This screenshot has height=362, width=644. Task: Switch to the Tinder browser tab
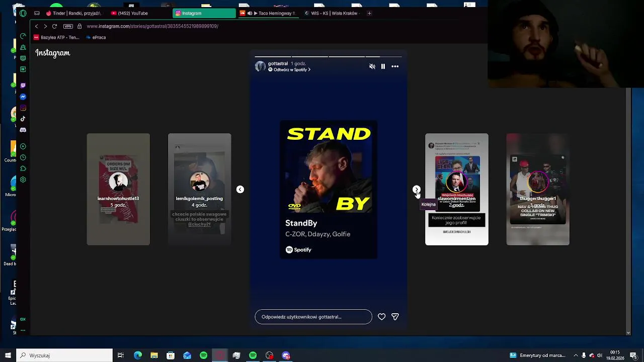[x=73, y=13]
